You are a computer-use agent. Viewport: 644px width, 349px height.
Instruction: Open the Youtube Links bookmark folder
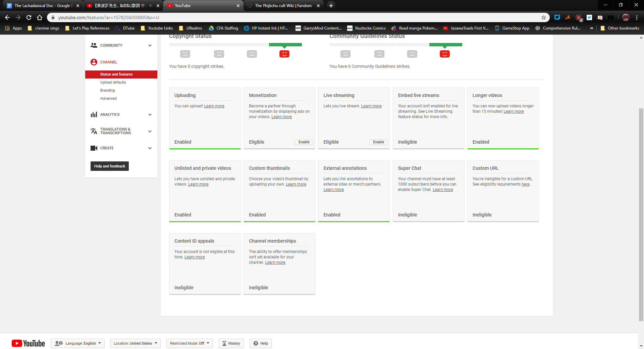point(157,28)
